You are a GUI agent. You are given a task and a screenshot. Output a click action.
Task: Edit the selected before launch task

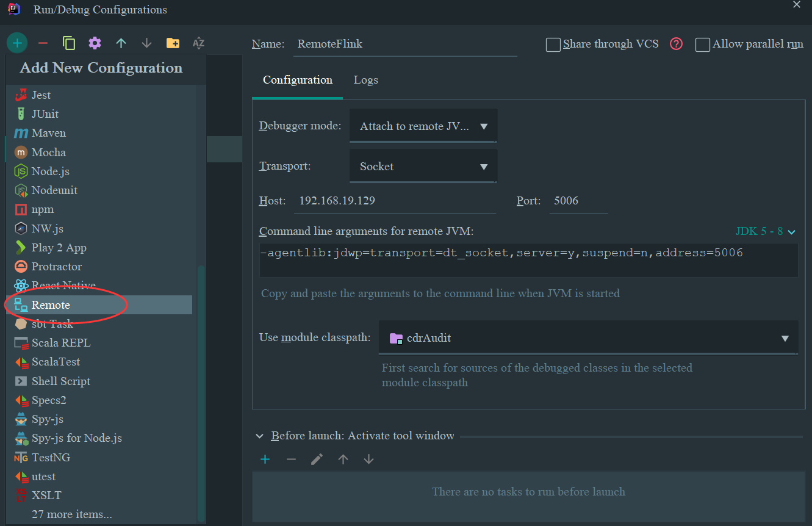pyautogui.click(x=317, y=459)
